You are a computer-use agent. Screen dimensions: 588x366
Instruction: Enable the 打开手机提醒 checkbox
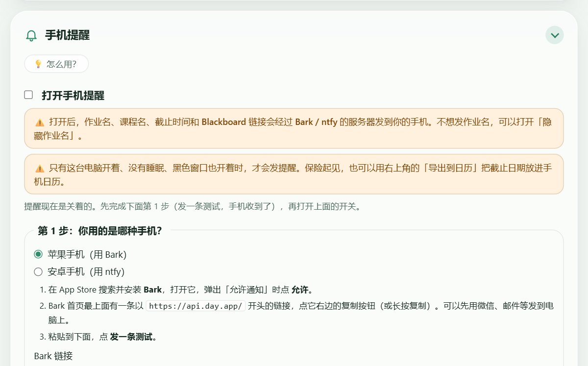pyautogui.click(x=28, y=95)
